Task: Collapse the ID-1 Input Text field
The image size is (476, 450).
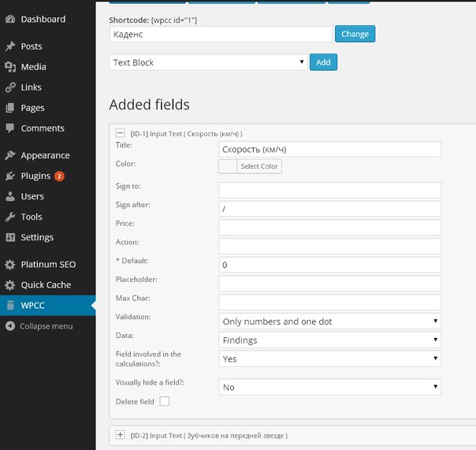Action: tap(121, 133)
